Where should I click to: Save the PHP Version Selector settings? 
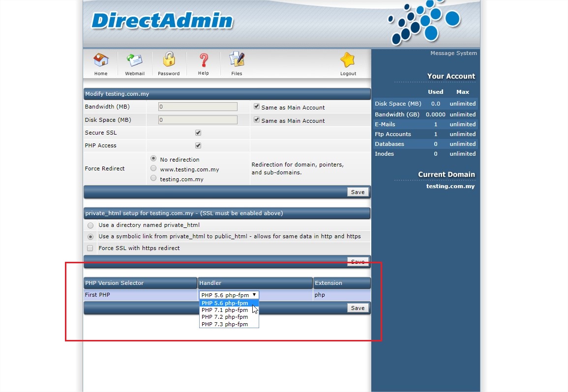pos(358,308)
